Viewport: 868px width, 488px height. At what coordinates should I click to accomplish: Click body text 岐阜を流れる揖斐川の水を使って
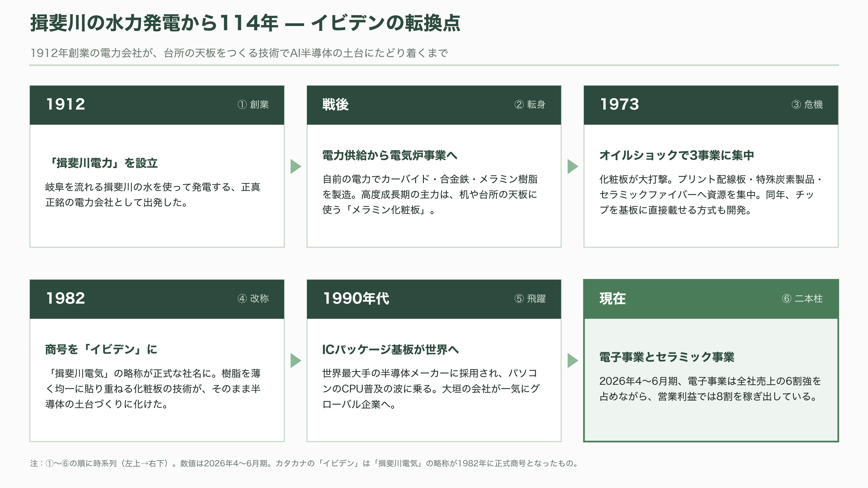[153, 195]
